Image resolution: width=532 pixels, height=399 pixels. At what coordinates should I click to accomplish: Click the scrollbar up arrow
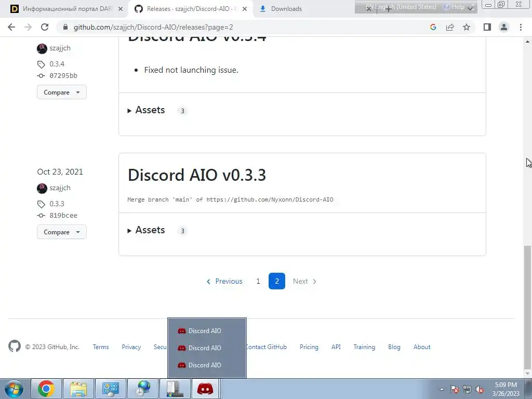[x=528, y=42]
